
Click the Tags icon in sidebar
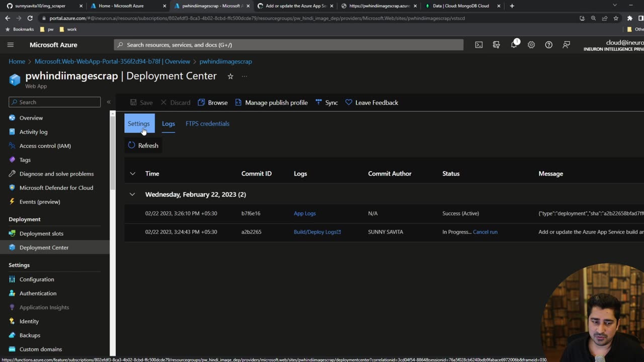(12, 160)
